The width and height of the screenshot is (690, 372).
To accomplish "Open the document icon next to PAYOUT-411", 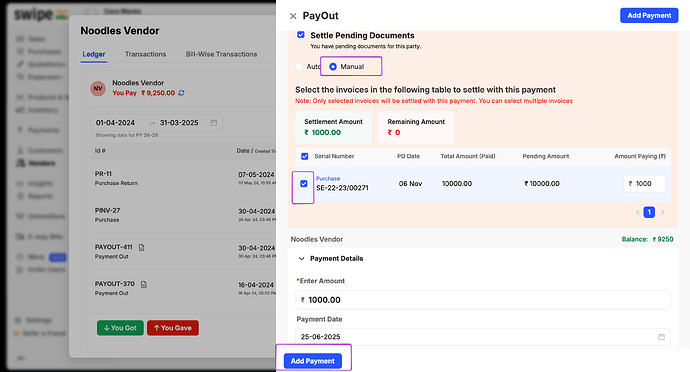I will click(x=141, y=247).
